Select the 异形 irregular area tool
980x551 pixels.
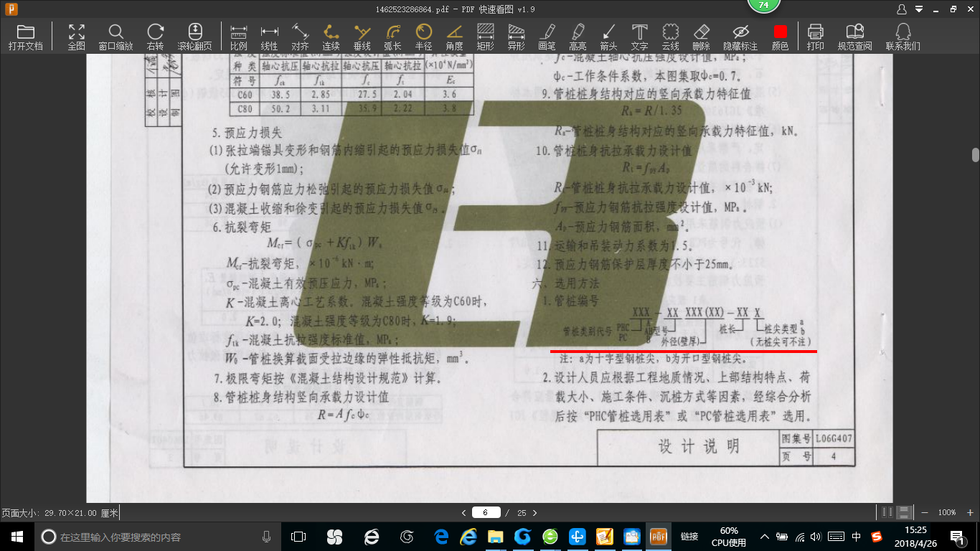pyautogui.click(x=517, y=37)
